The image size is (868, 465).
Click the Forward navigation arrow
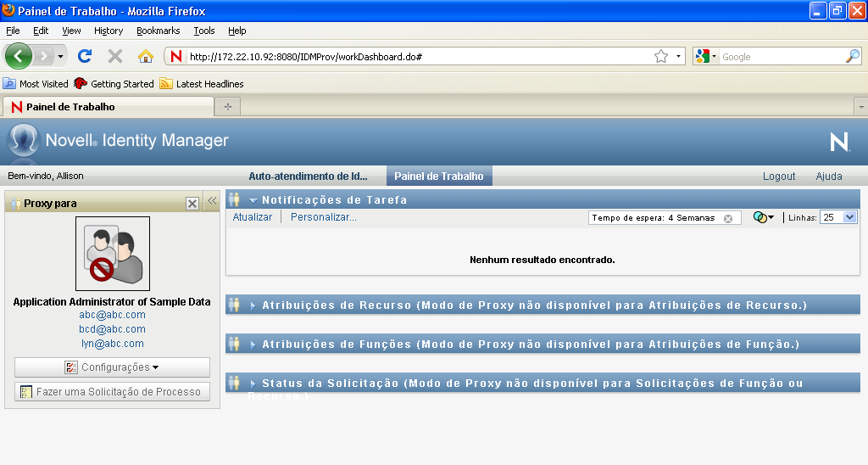tap(43, 56)
